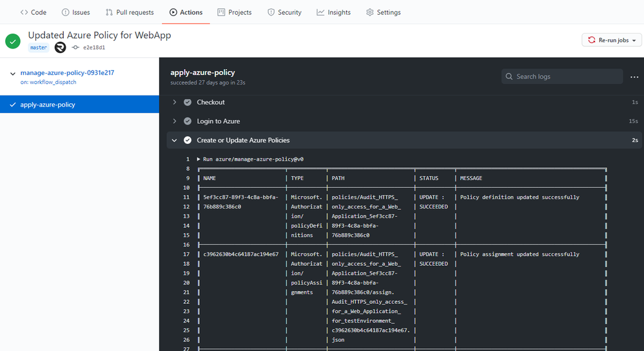This screenshot has width=644, height=351.
Task: Click assignment name c3962630b4c64187ac194e67
Action: (x=240, y=254)
